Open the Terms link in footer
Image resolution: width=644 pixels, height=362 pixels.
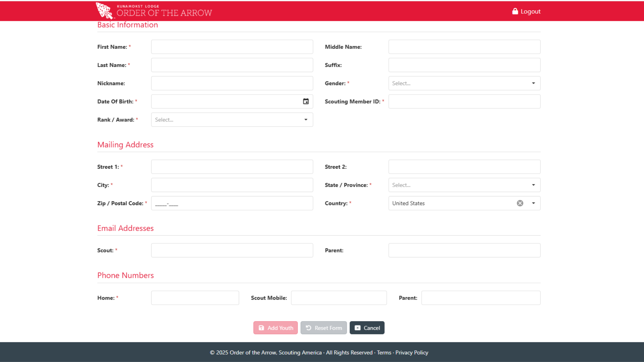[x=384, y=353]
